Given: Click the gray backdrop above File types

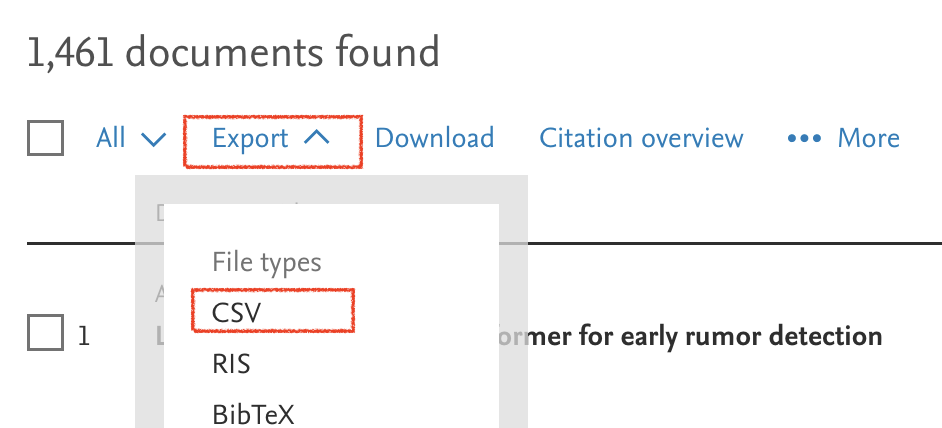Looking at the screenshot, I should tap(330, 189).
